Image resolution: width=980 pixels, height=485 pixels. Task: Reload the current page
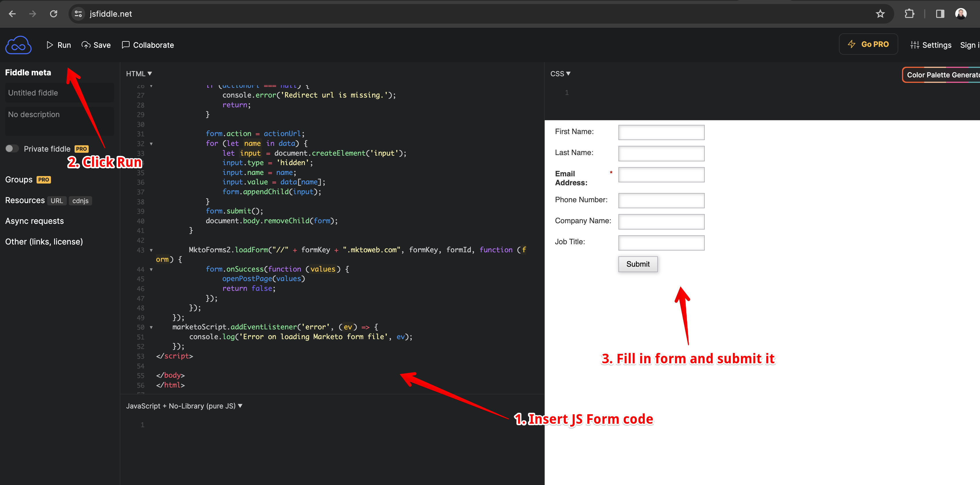(54, 14)
